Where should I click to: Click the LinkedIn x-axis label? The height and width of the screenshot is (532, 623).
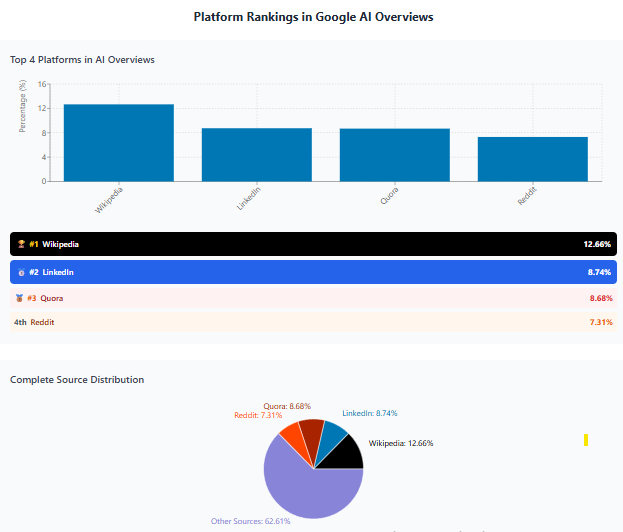(249, 198)
